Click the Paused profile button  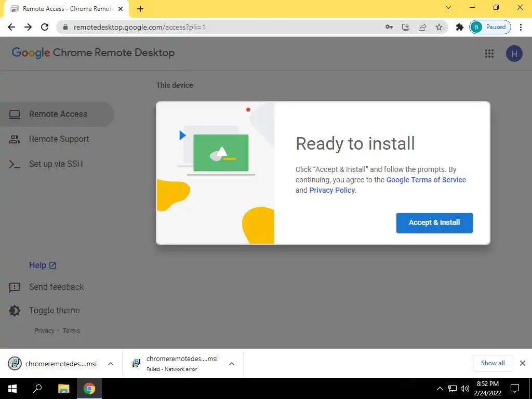pos(490,27)
